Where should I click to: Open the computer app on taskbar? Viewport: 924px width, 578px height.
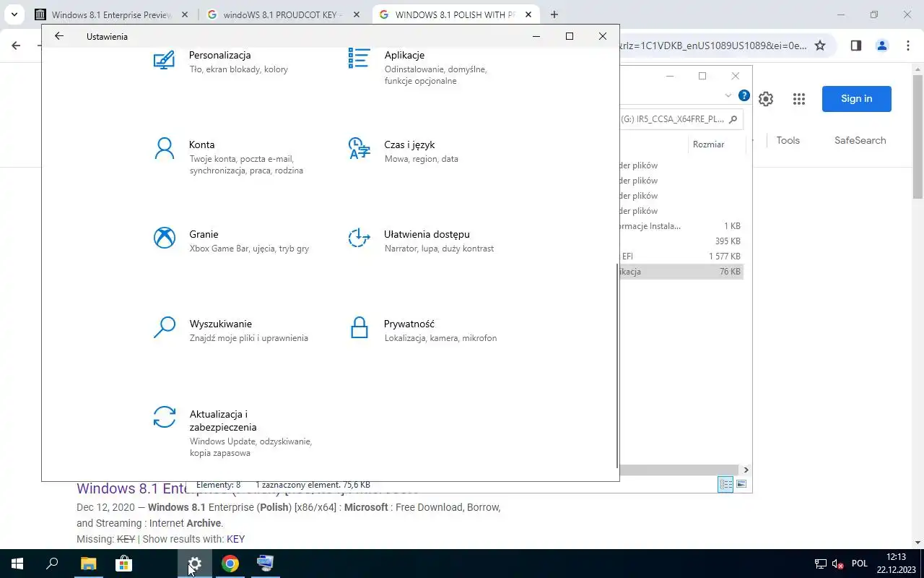point(265,564)
